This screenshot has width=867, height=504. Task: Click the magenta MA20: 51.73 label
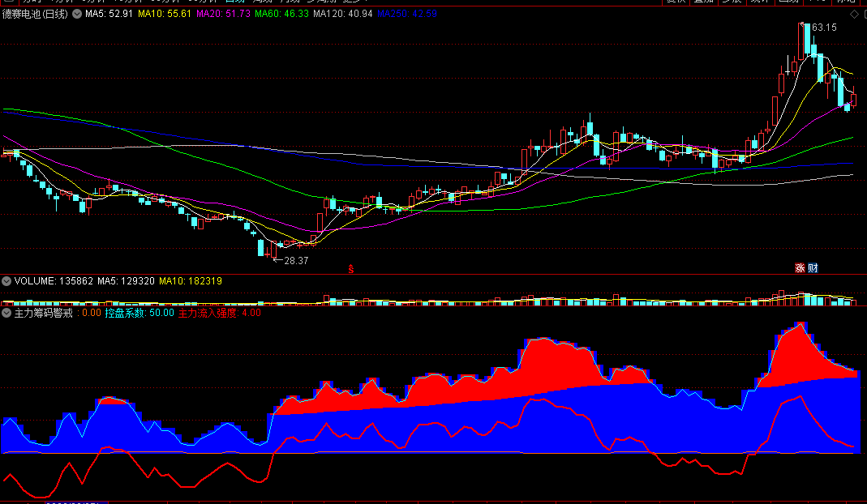point(223,14)
